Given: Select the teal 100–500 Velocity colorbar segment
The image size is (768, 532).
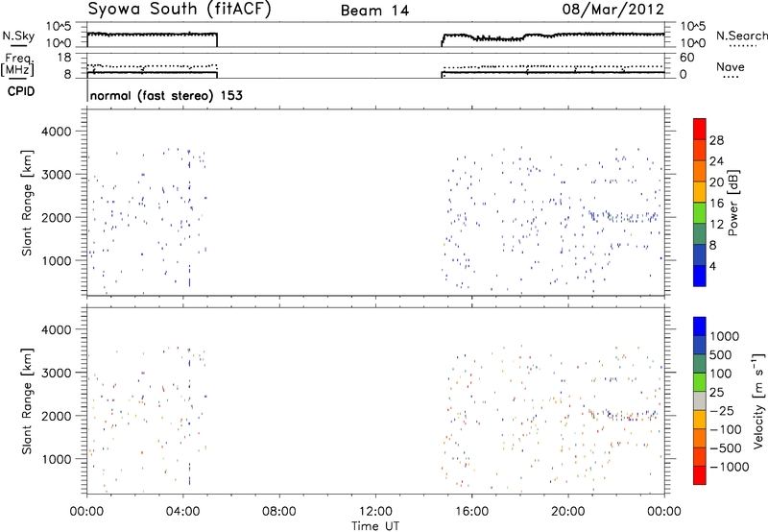Looking at the screenshot, I should 700,364.
